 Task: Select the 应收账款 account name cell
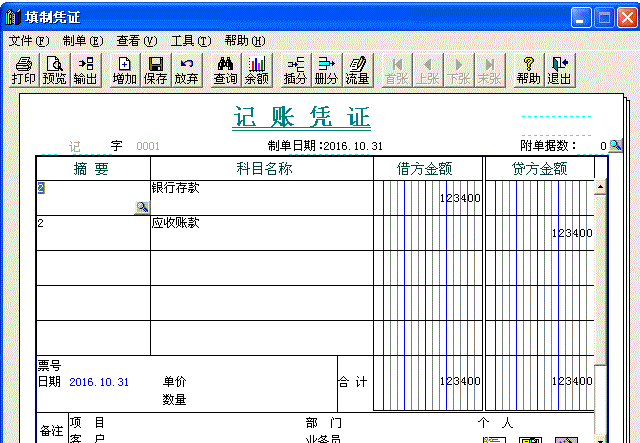pyautogui.click(x=260, y=224)
